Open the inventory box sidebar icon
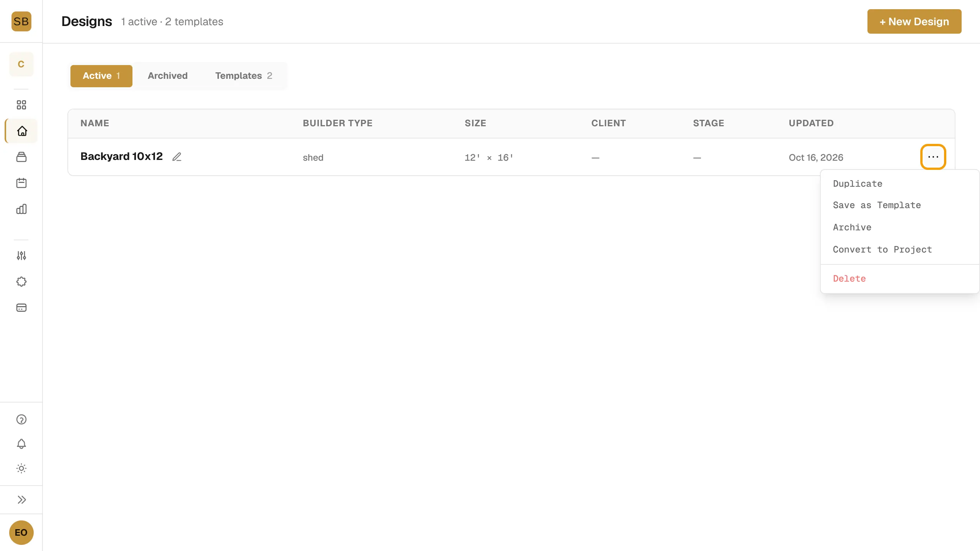980x551 pixels. tap(21, 157)
